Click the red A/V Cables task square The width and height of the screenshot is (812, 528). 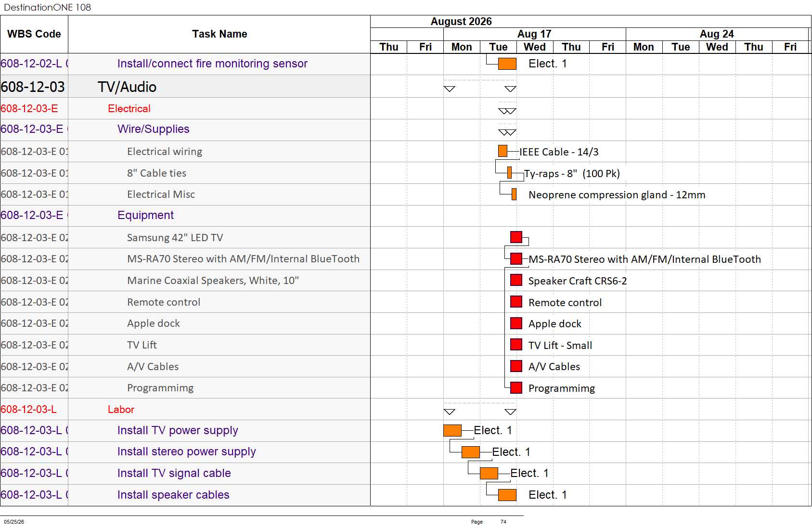click(x=516, y=366)
